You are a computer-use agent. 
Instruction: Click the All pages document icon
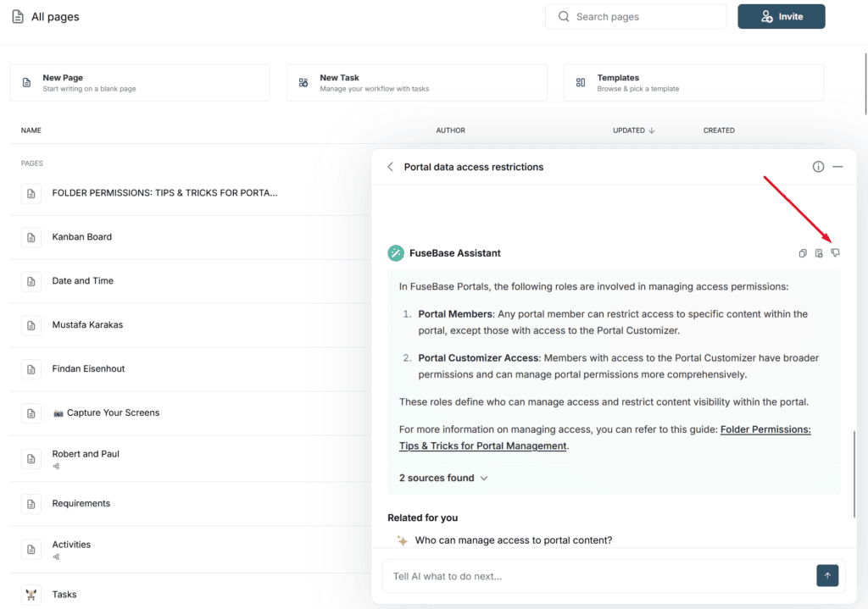pos(18,17)
